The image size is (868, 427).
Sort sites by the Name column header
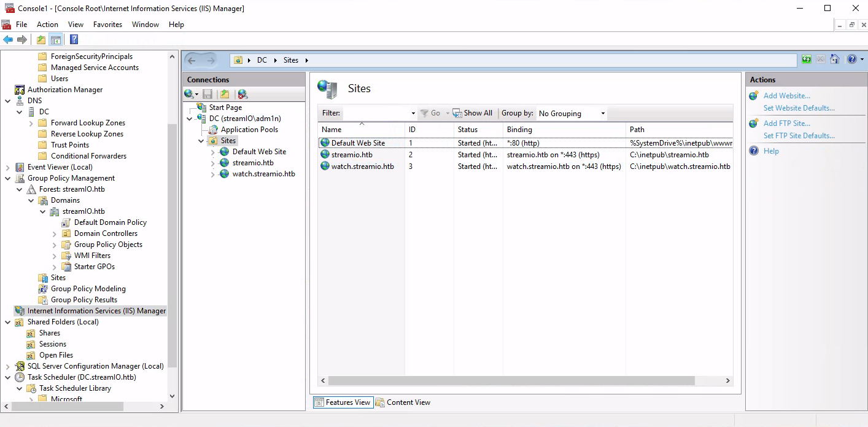pos(362,130)
